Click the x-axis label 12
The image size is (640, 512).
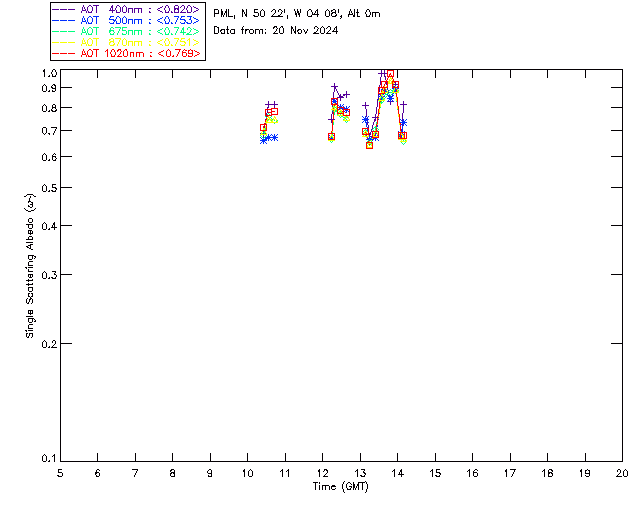point(322,473)
